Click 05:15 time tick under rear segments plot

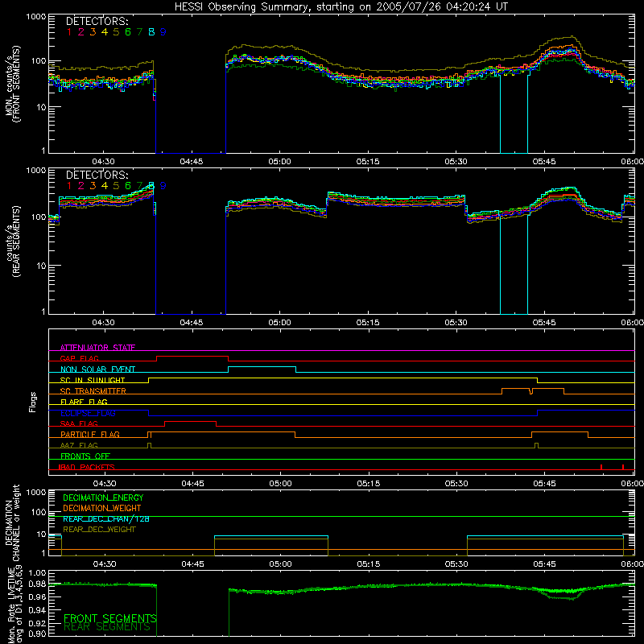click(368, 323)
